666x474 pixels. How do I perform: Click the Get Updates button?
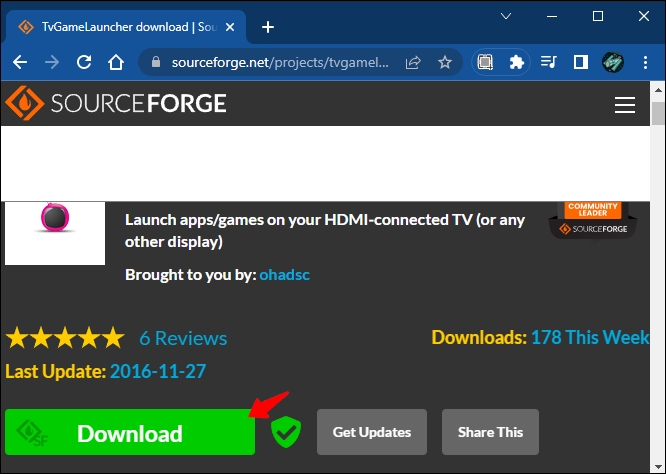coord(372,432)
